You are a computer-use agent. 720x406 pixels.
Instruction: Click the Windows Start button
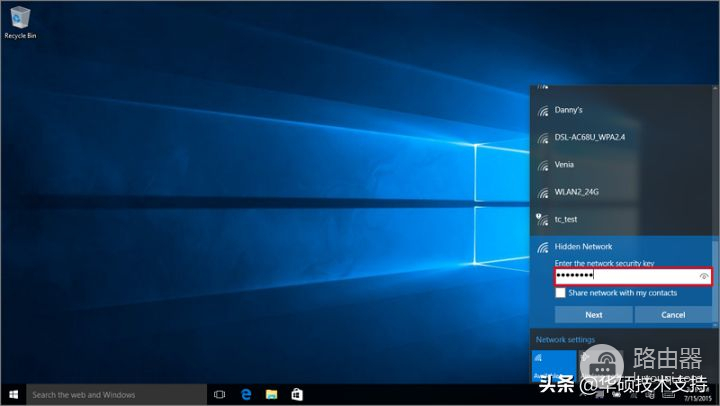pyautogui.click(x=13, y=395)
